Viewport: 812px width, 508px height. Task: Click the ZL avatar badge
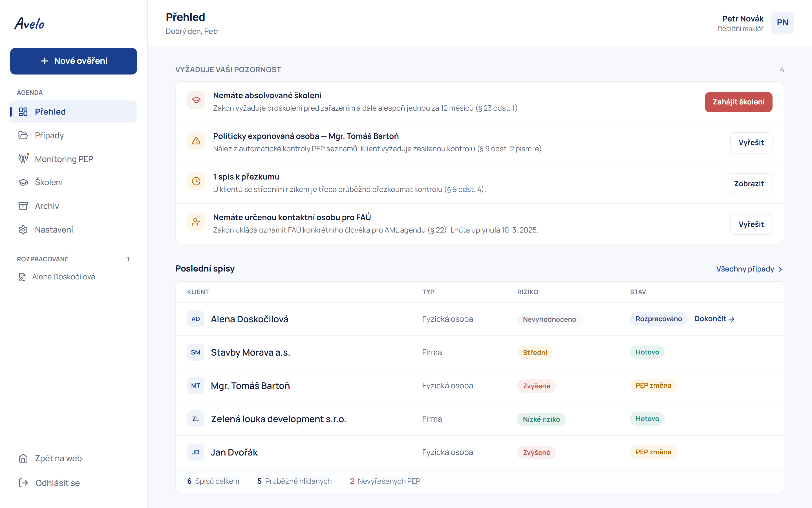point(196,419)
